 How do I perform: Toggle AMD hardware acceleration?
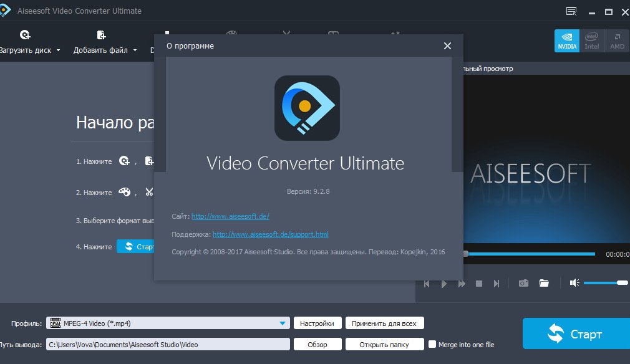click(617, 41)
